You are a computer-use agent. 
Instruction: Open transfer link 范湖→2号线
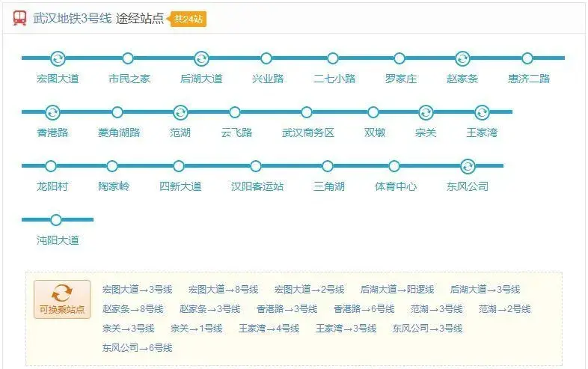tap(504, 309)
